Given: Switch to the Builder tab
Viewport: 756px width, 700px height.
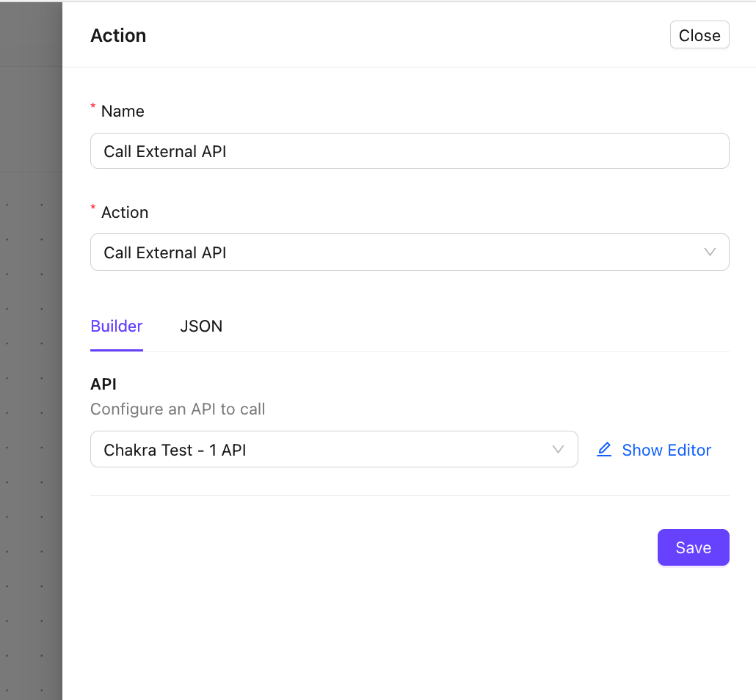Looking at the screenshot, I should click(x=116, y=327).
